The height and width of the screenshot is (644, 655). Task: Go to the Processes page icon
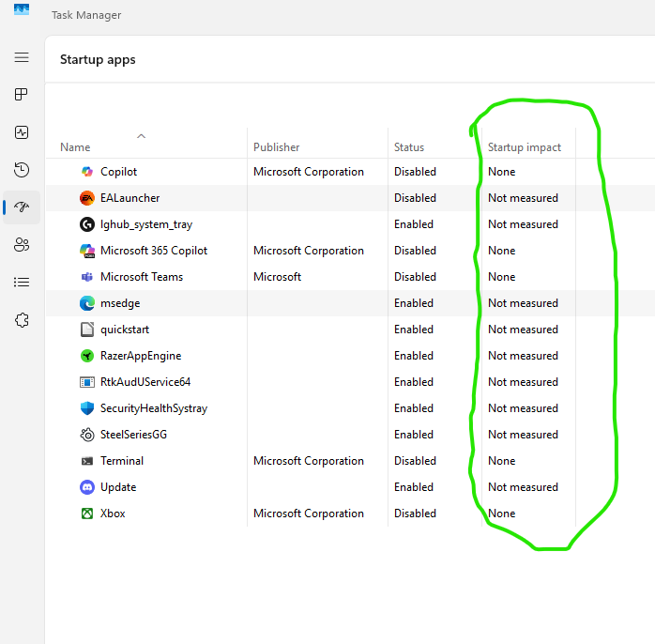[22, 95]
